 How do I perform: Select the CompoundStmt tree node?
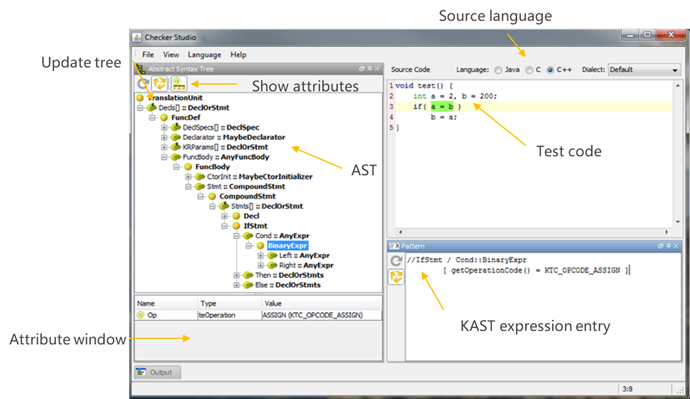247,196
